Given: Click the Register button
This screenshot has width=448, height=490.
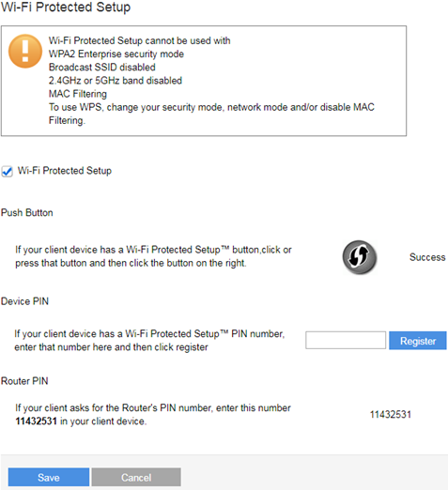Looking at the screenshot, I should 418,341.
